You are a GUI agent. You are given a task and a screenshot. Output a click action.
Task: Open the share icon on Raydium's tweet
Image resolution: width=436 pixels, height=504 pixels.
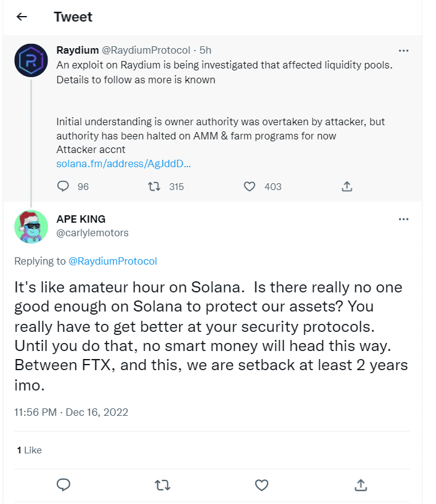pos(347,186)
